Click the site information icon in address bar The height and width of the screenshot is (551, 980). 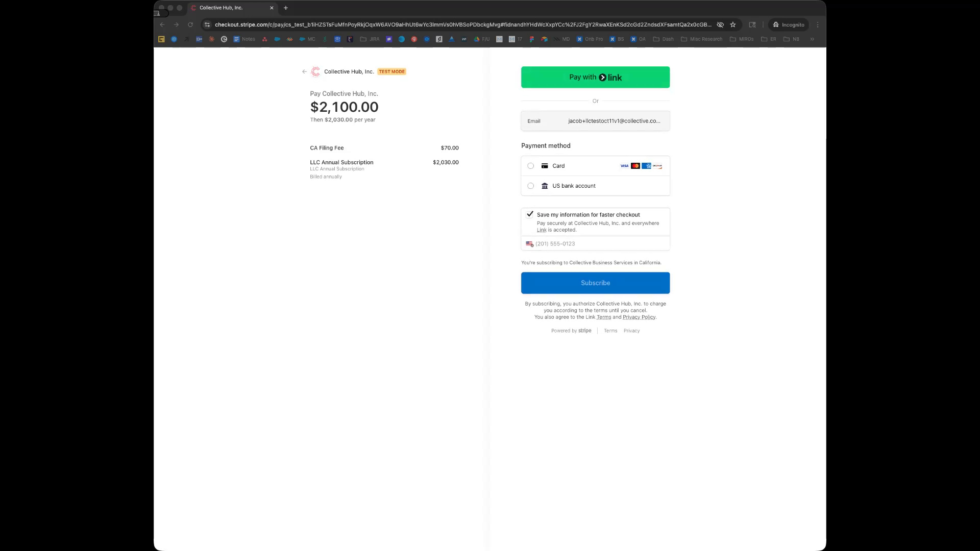click(x=207, y=24)
